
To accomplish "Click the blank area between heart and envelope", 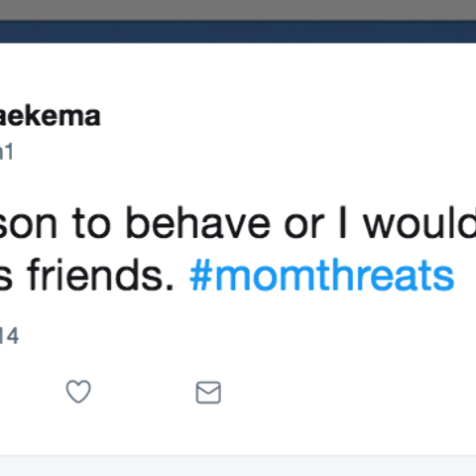I will pyautogui.click(x=143, y=393).
